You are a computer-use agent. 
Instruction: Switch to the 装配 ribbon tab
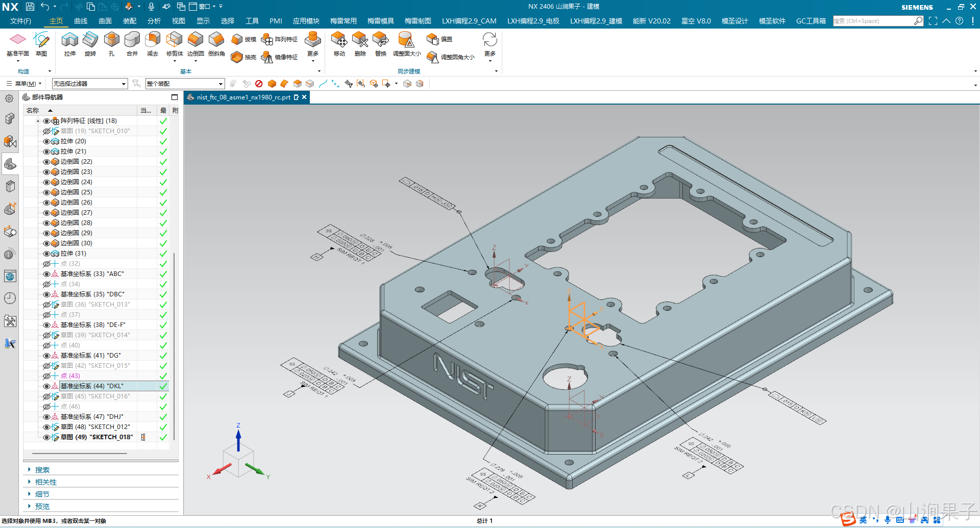tap(130, 21)
